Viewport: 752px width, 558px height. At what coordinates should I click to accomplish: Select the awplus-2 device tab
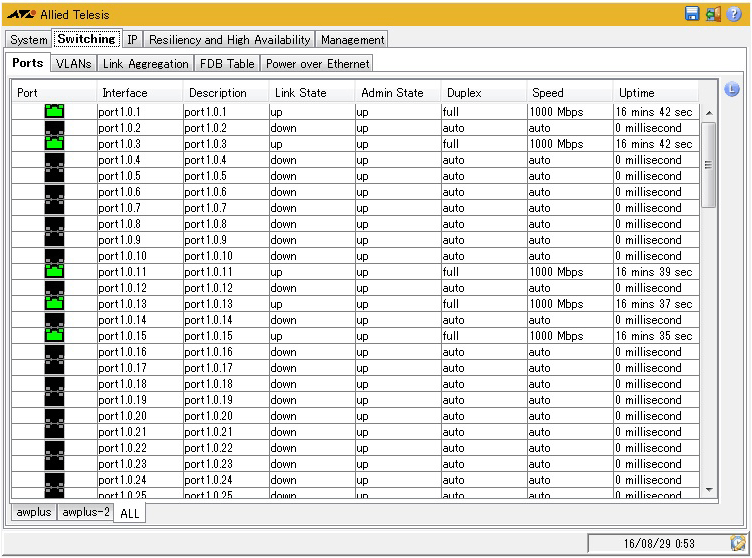click(84, 512)
